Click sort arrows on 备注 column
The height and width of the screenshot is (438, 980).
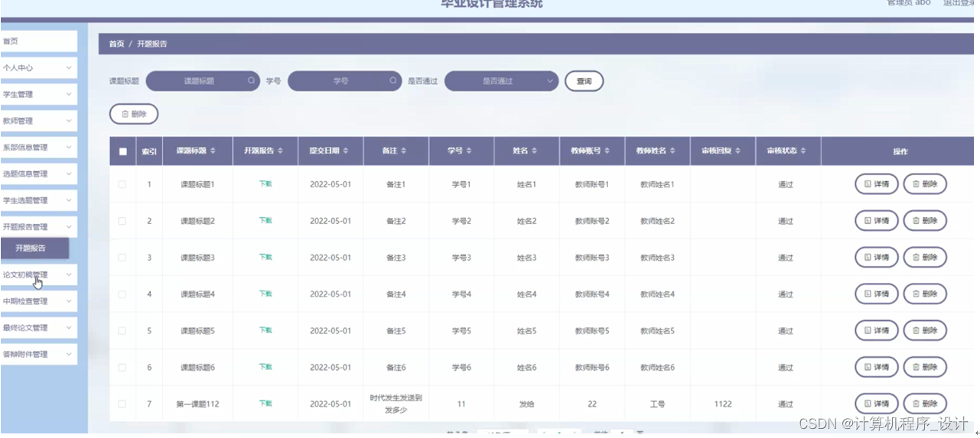point(403,151)
